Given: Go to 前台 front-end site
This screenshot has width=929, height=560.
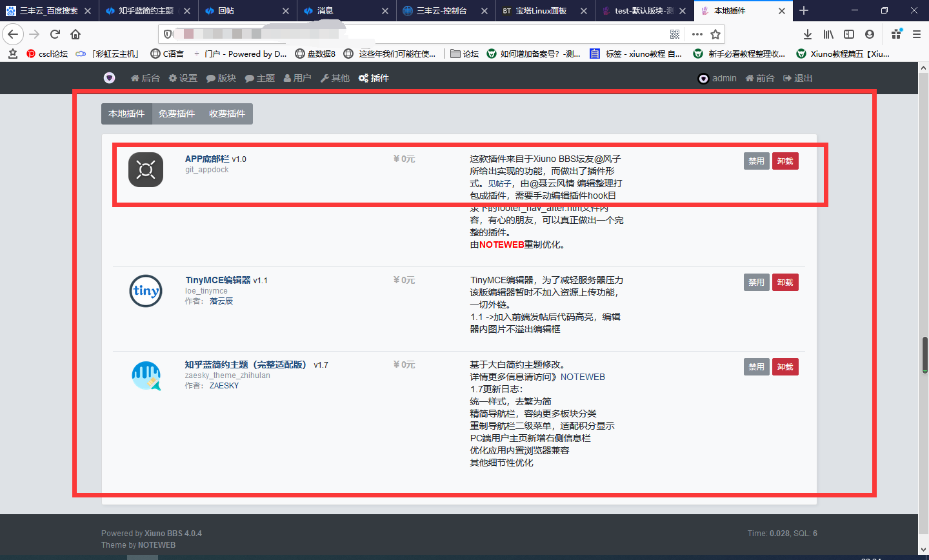Looking at the screenshot, I should click(x=760, y=78).
